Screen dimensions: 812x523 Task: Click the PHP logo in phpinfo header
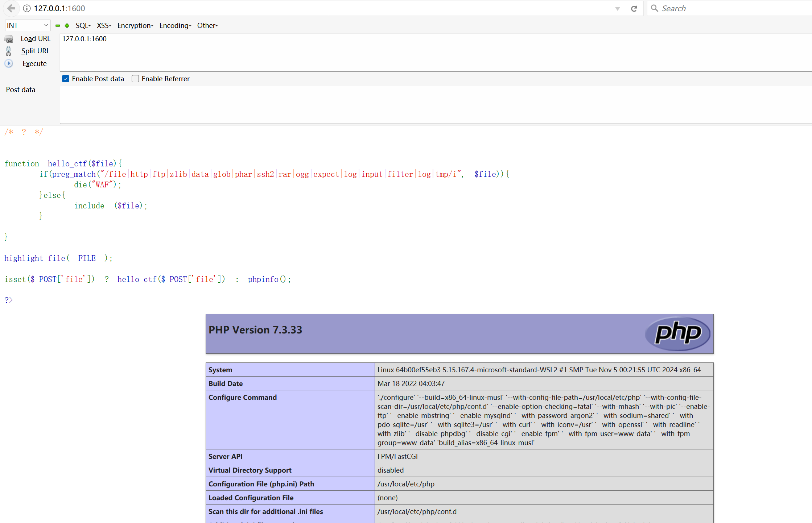(x=677, y=333)
